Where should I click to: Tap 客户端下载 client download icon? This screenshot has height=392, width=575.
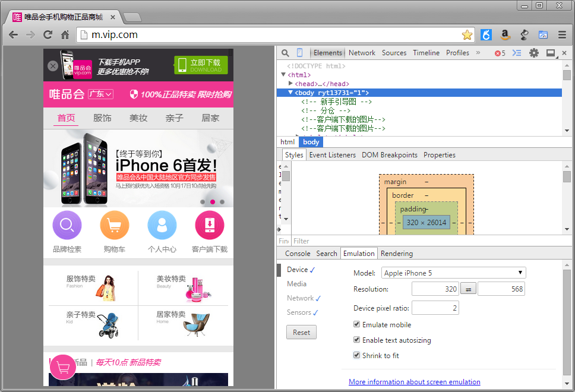tap(210, 225)
